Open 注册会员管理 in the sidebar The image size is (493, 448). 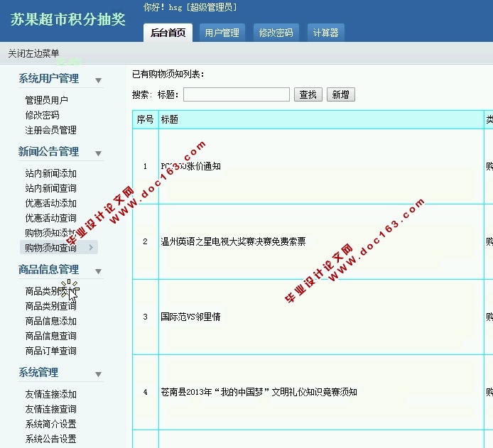click(x=51, y=130)
